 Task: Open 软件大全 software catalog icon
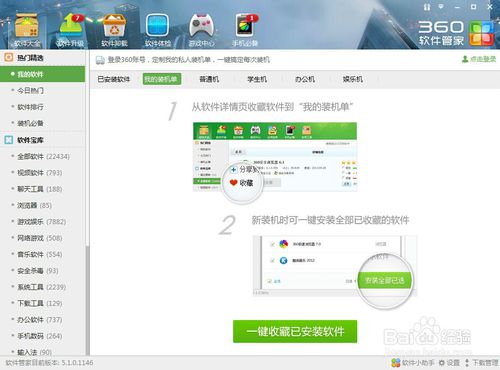tap(27, 30)
